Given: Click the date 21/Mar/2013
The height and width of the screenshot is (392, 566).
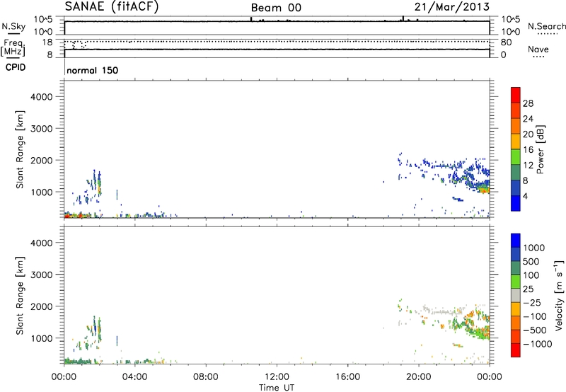Looking at the screenshot, I should (x=452, y=6).
